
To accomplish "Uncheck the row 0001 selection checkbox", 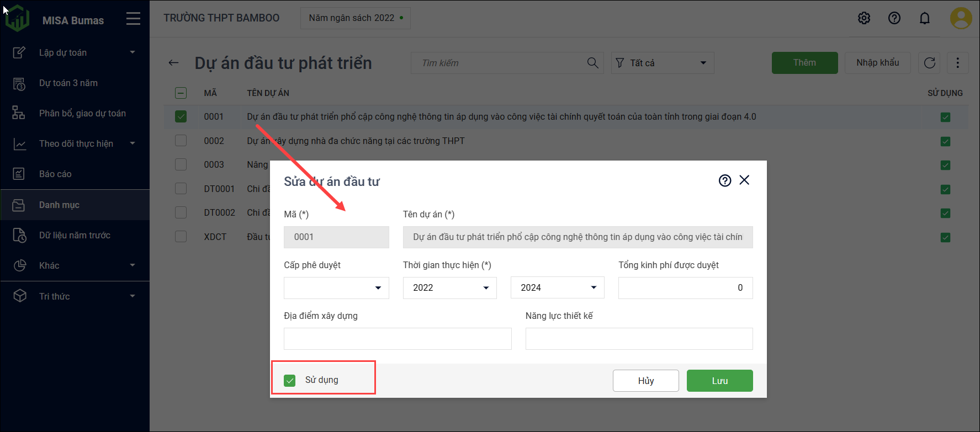I will coord(181,116).
